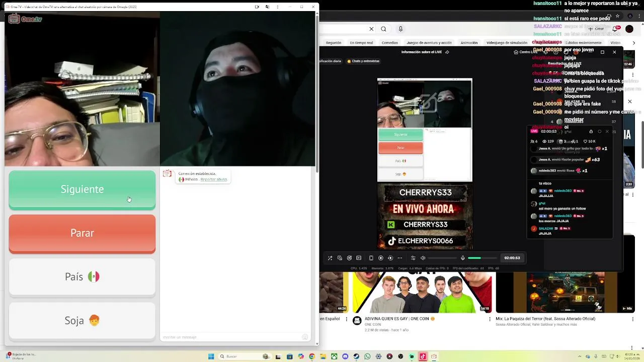
Task: Open the more options ellipsis in toolbar
Action: 400,258
